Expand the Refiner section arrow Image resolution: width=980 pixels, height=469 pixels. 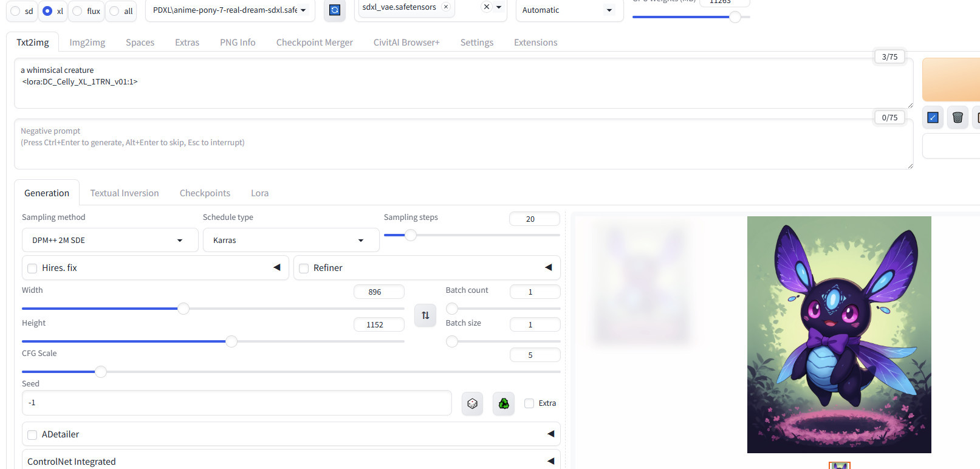pyautogui.click(x=549, y=267)
